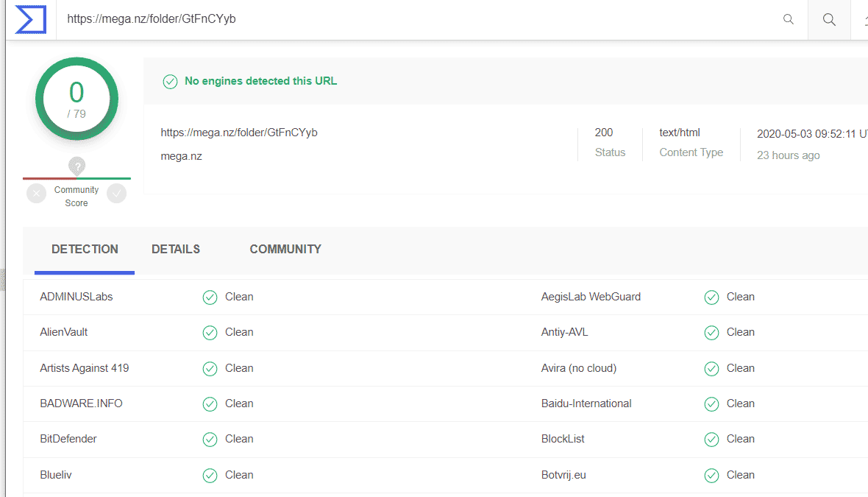The width and height of the screenshot is (868, 497).
Task: Click the red-green community score bar
Action: (77, 178)
